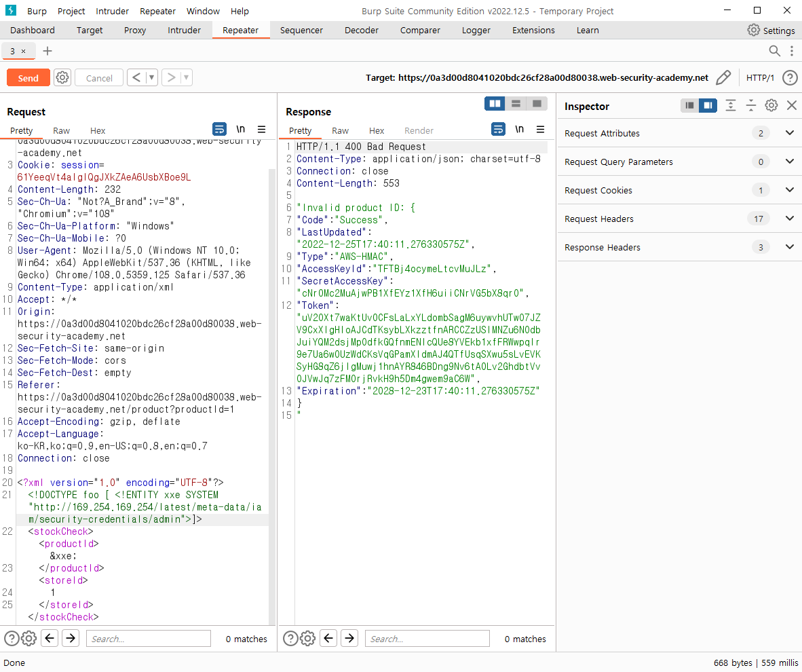
Task: Open the forward history dropdown arrow
Action: pyautogui.click(x=186, y=78)
